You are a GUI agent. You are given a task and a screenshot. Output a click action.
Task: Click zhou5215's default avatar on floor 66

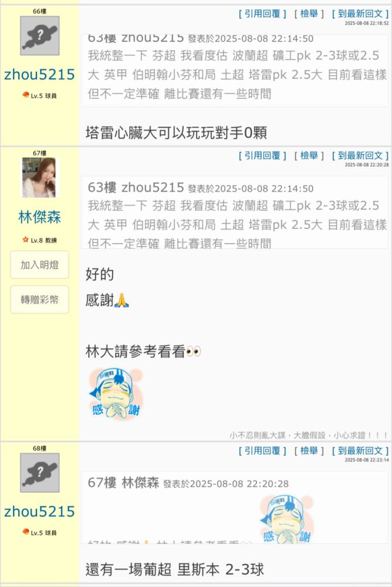[x=40, y=36]
